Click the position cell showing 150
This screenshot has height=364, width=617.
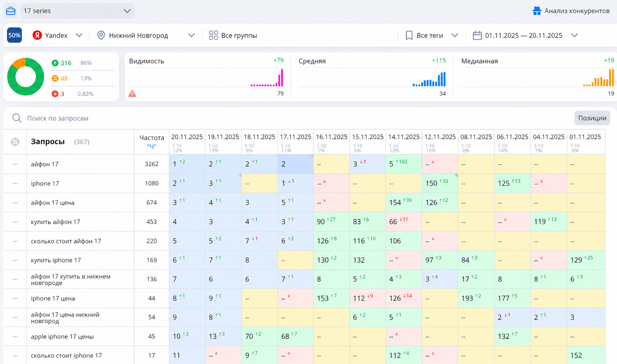point(440,184)
